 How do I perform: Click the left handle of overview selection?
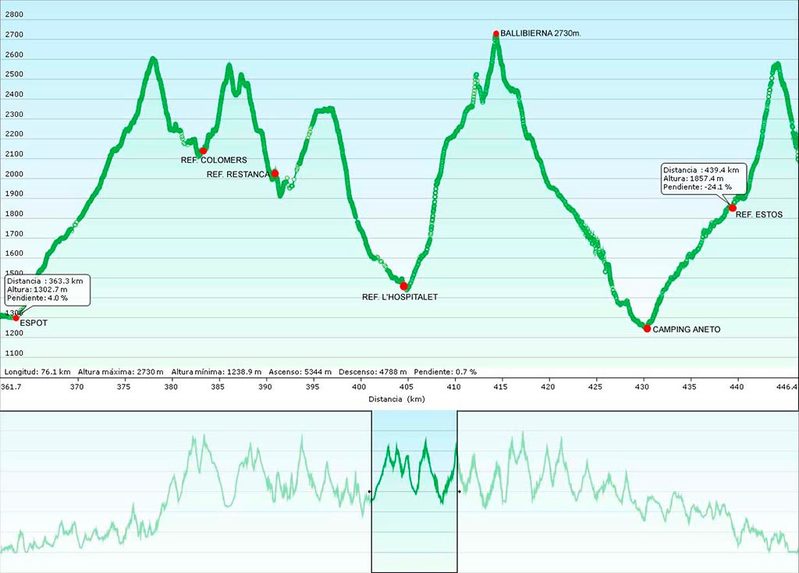coord(371,491)
